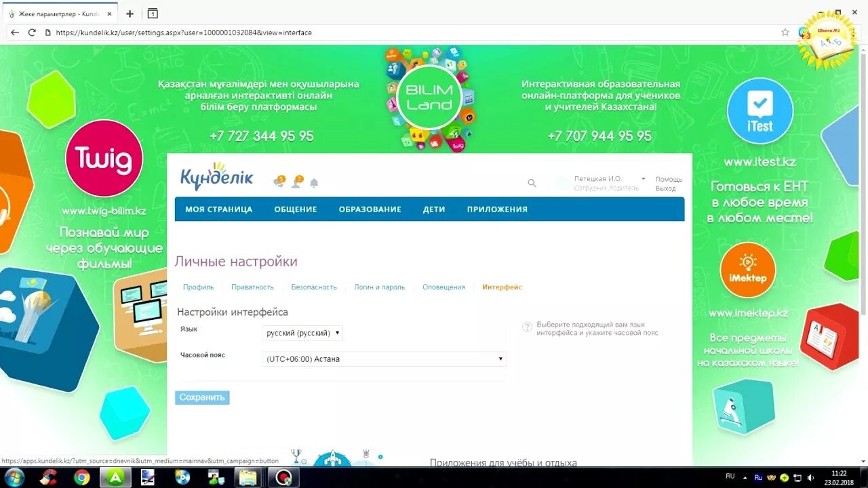Switch to the Приватность tab
Screen dimensions: 868x488
(252, 287)
